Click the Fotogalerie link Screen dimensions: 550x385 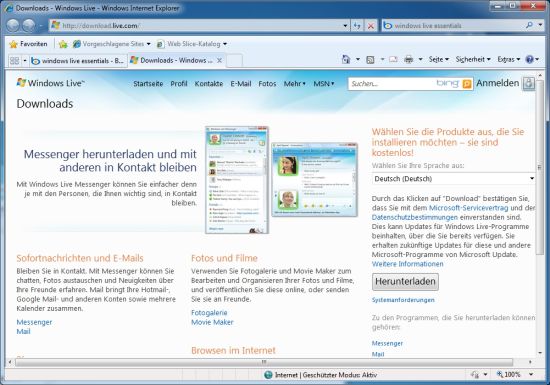click(209, 312)
